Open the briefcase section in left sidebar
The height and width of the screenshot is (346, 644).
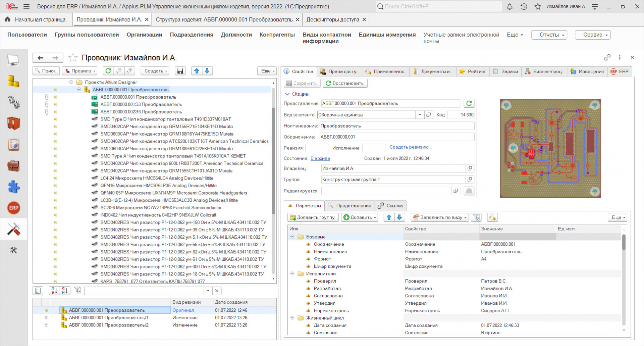[13, 166]
